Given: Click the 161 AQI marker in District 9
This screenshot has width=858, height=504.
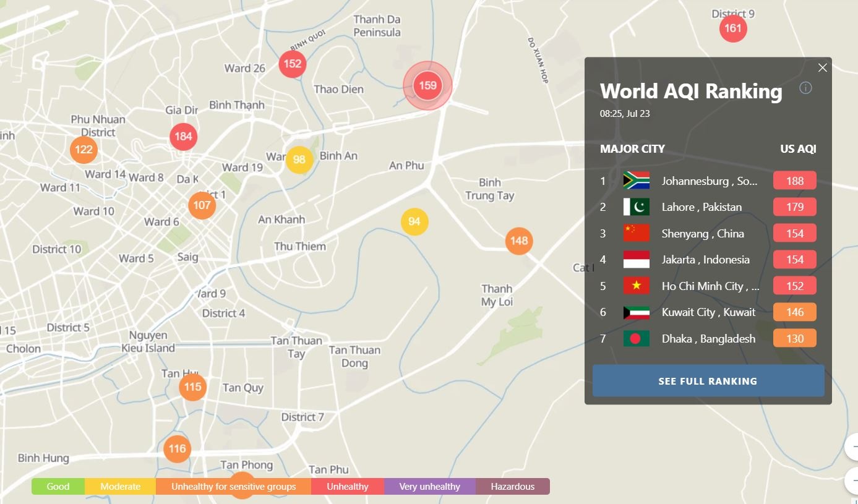Looking at the screenshot, I should point(732,28).
